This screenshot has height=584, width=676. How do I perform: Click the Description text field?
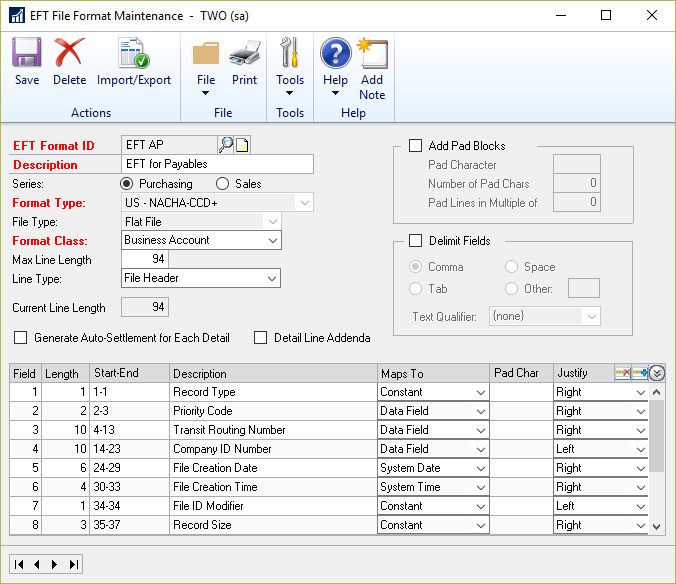tap(217, 164)
